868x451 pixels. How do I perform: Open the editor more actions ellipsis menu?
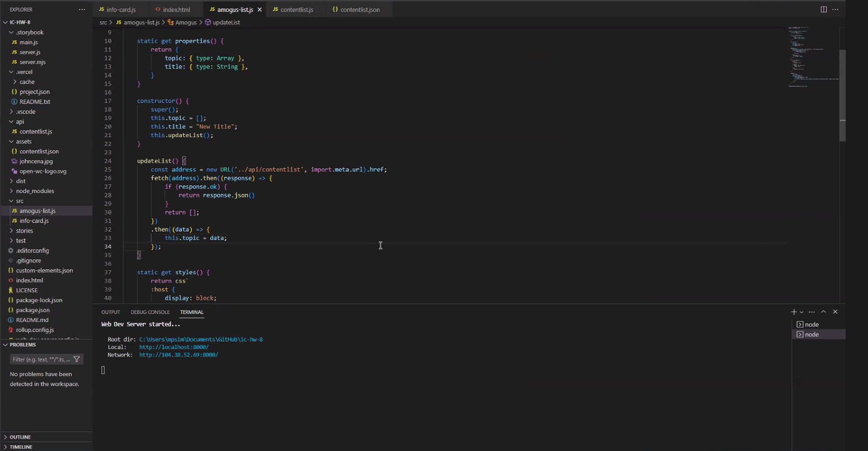pyautogui.click(x=835, y=9)
